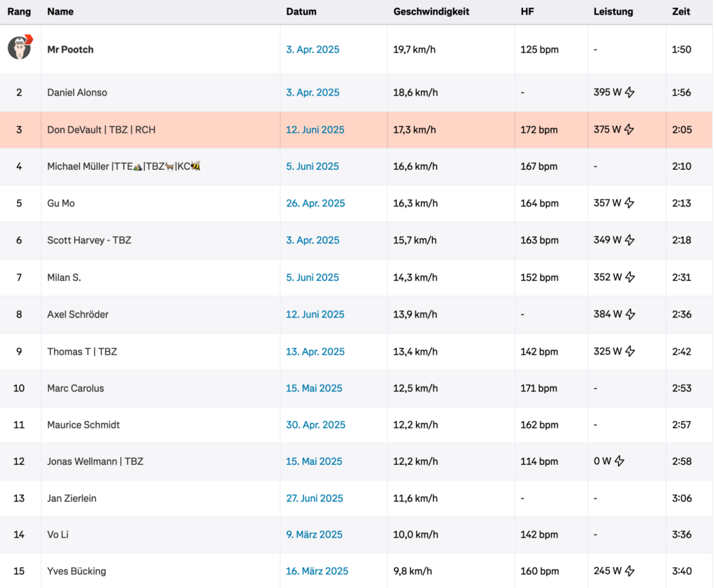Click the 19,7 km/h speed value
The width and height of the screenshot is (716, 588).
click(414, 50)
